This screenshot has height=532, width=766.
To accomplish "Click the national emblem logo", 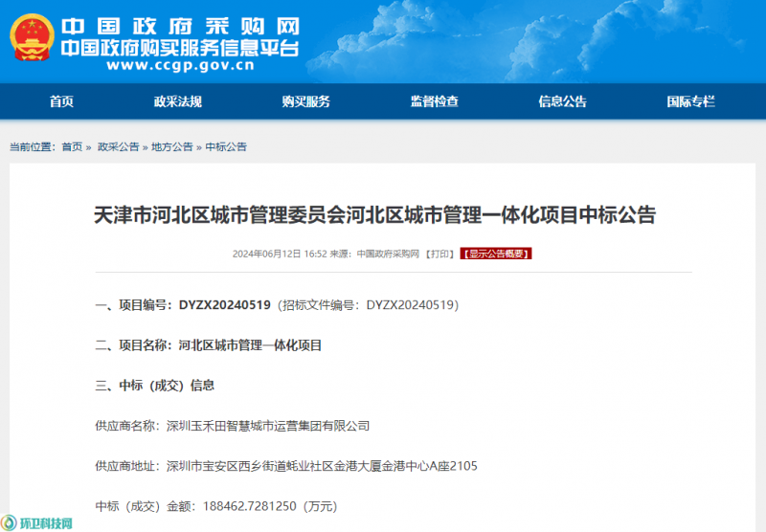I will 32,37.
